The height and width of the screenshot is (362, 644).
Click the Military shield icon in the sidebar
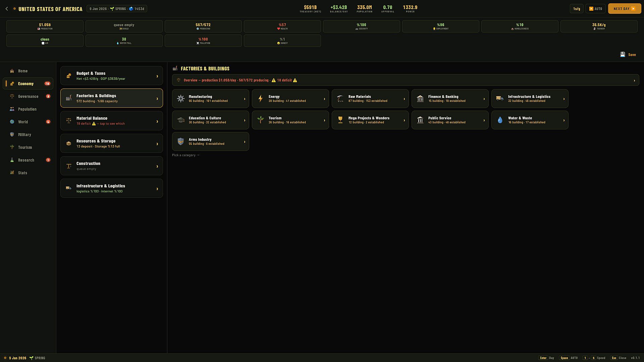point(12,135)
